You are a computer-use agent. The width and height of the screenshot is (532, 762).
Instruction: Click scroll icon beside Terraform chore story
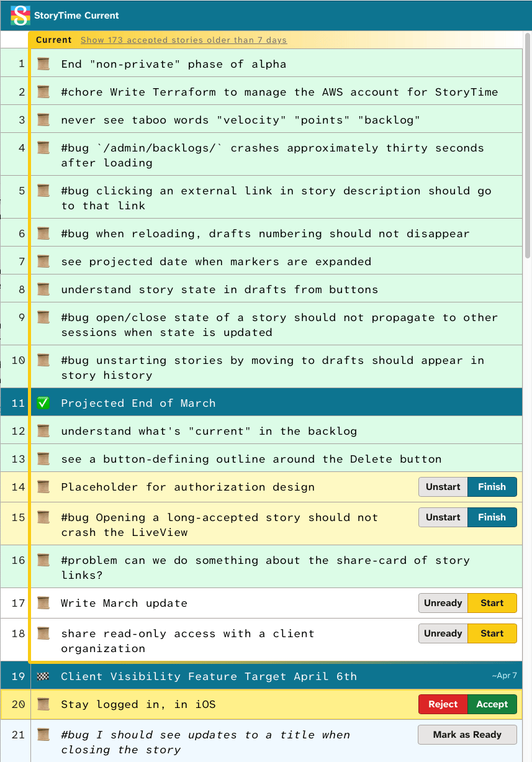pos(43,92)
